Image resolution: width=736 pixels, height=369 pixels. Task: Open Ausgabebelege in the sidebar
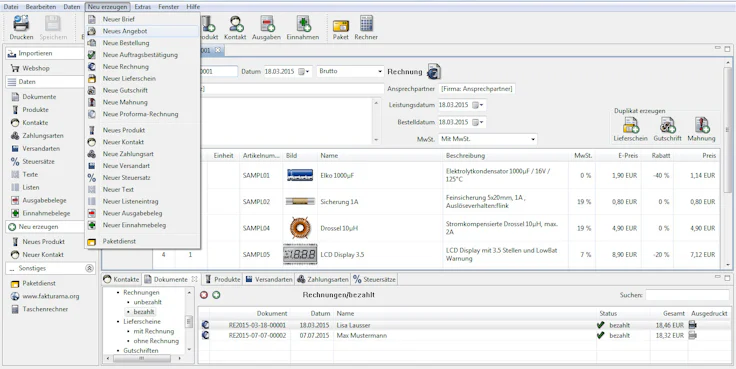(x=43, y=200)
